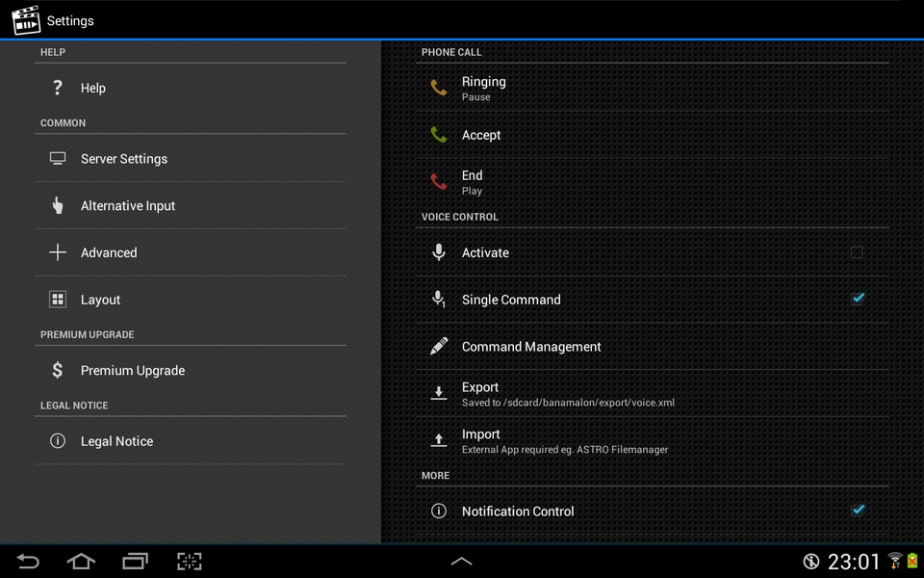Open the End call action setting
Image resolution: width=924 pixels, height=578 pixels.
point(653,182)
